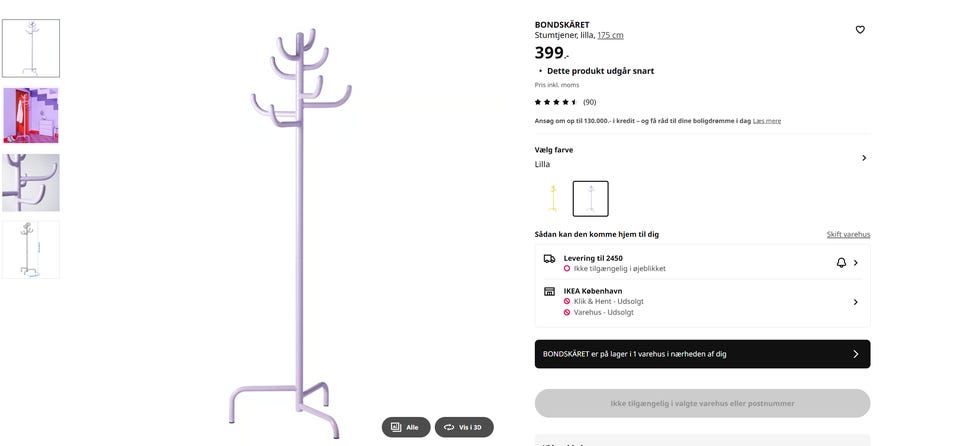Click the star rating icons

(555, 102)
